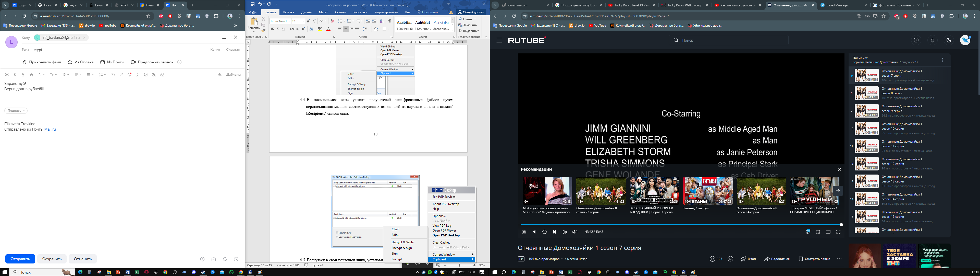The image size is (980, 276).
Task: Switch Rutube player to fullscreen
Action: 838,232
